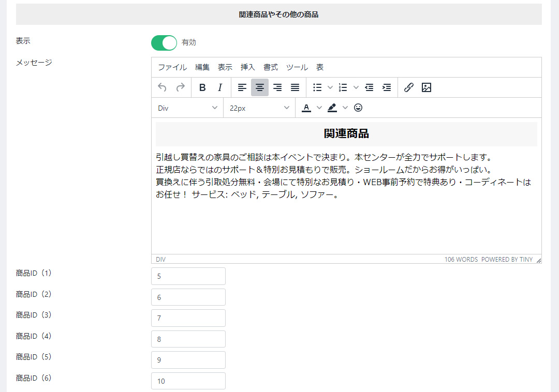This screenshot has width=559, height=392.
Task: Increase indent of the paragraph
Action: point(387,87)
